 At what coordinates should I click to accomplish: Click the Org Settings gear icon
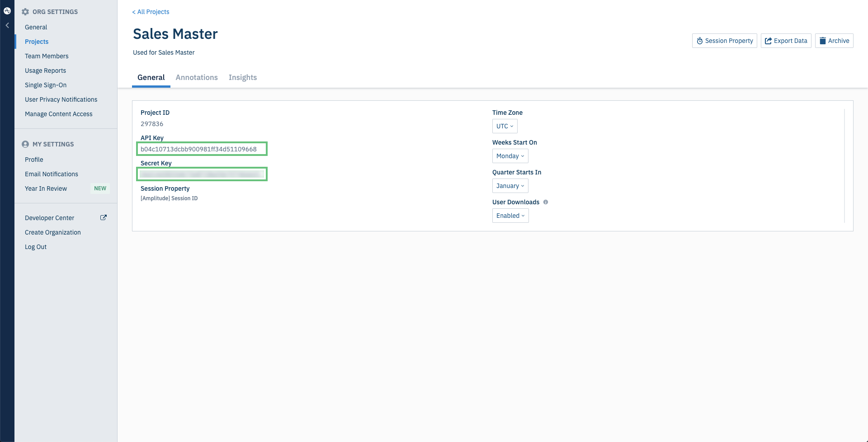click(25, 12)
